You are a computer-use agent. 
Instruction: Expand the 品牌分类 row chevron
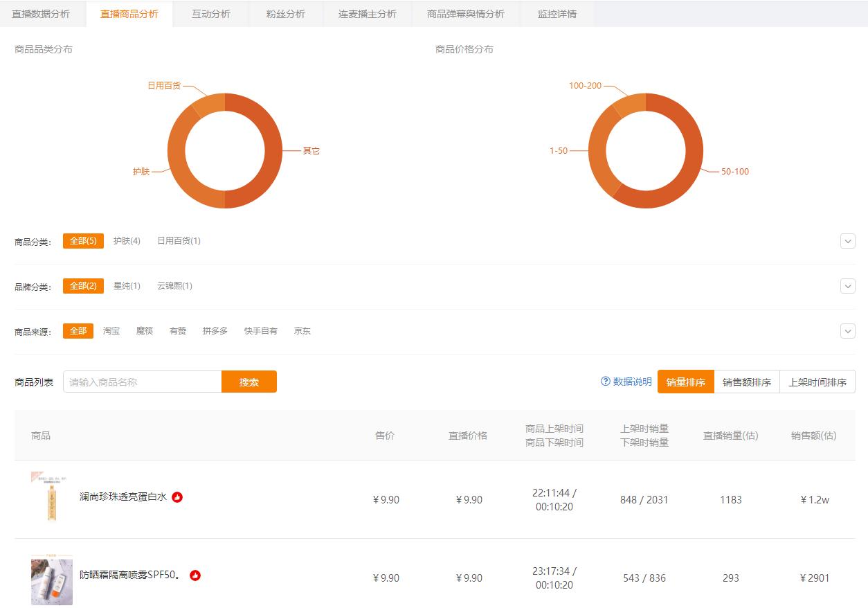[x=847, y=285]
